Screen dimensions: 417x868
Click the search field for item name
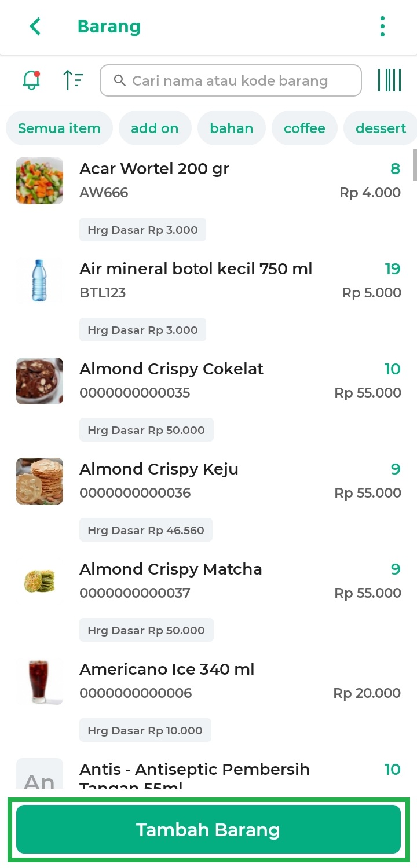[x=231, y=80]
